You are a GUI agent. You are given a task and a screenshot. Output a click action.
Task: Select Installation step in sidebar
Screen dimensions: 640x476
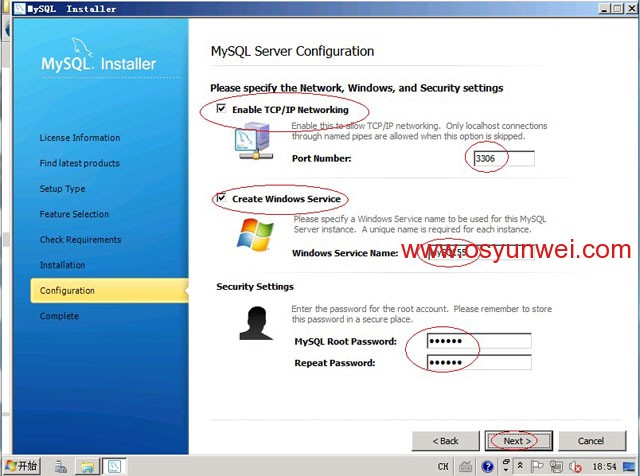(x=62, y=265)
